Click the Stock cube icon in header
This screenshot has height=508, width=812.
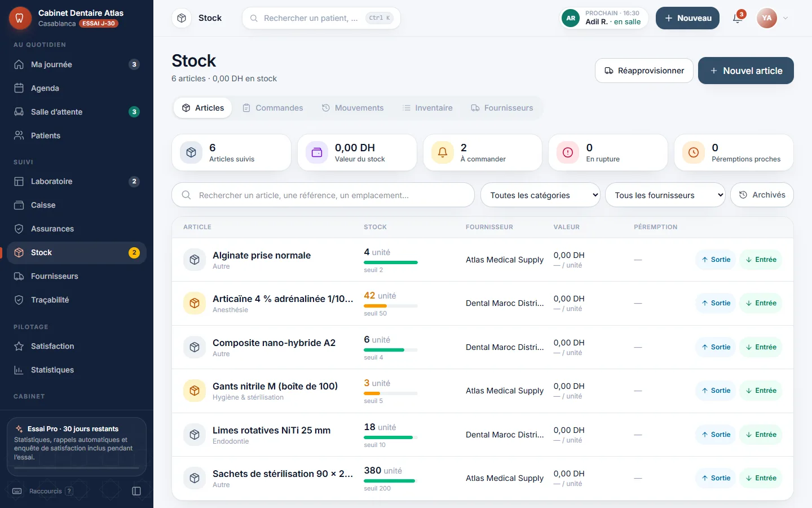click(x=182, y=18)
